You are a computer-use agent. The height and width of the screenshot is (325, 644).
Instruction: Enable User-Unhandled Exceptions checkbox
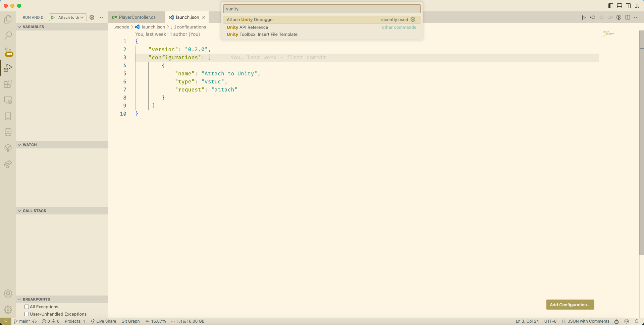point(26,314)
